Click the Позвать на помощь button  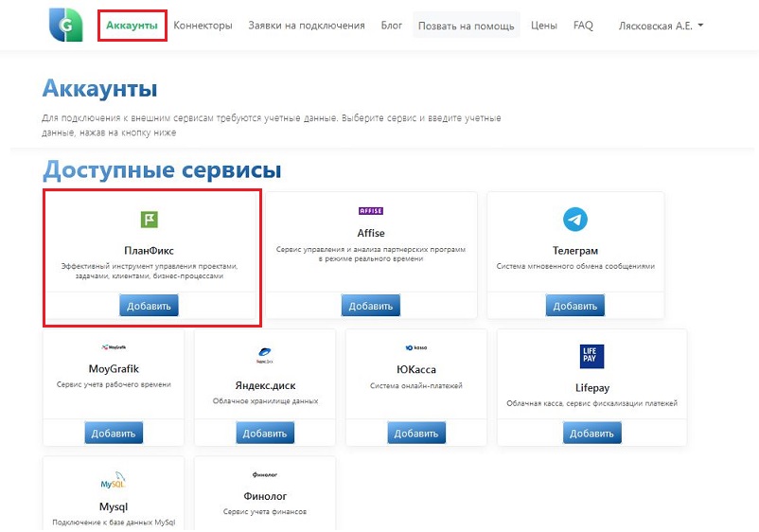(467, 26)
